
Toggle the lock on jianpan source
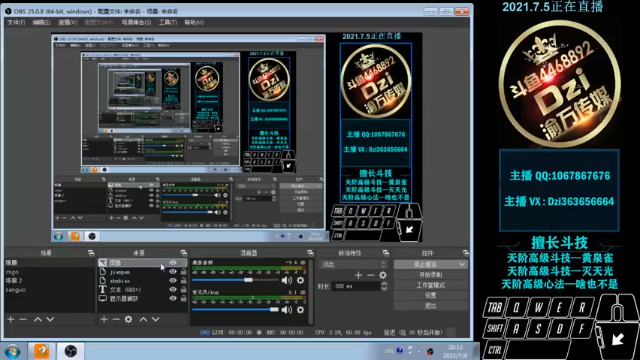click(x=184, y=271)
